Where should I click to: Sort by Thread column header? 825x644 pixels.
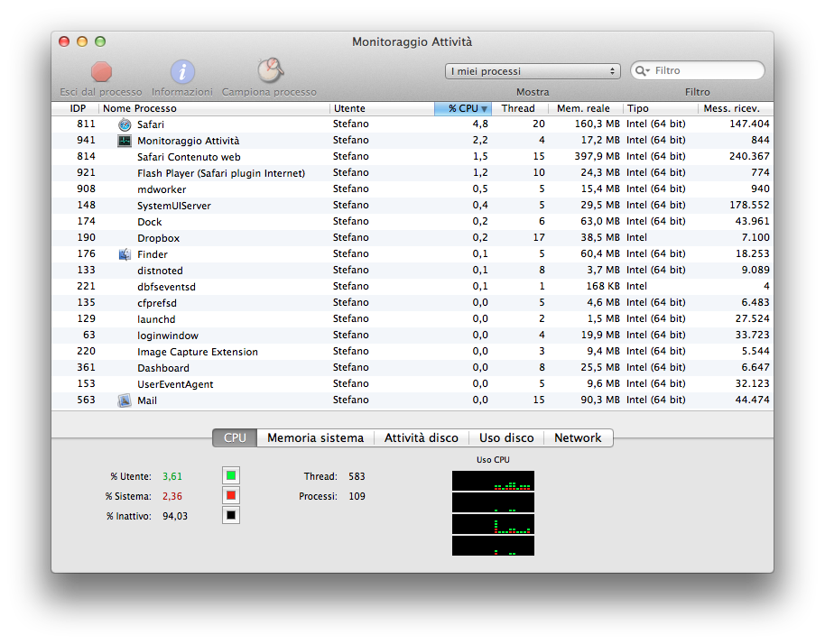520,108
